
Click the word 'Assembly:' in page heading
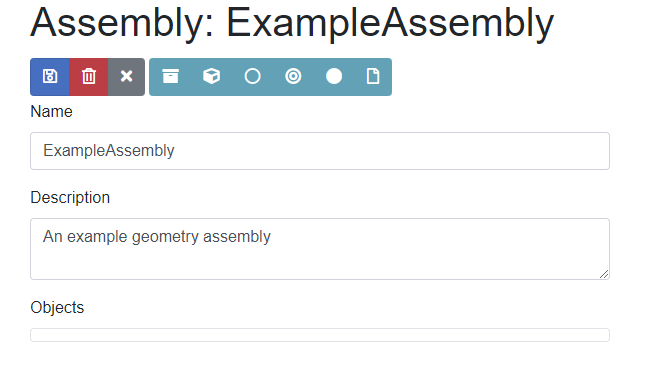[x=122, y=23]
